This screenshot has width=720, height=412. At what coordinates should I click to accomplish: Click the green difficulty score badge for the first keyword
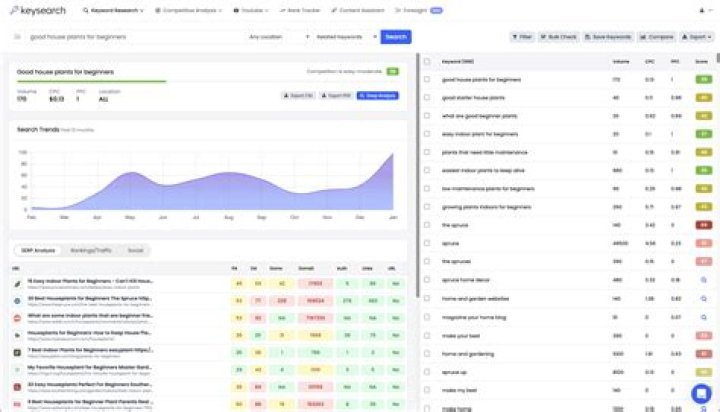[x=703, y=79]
